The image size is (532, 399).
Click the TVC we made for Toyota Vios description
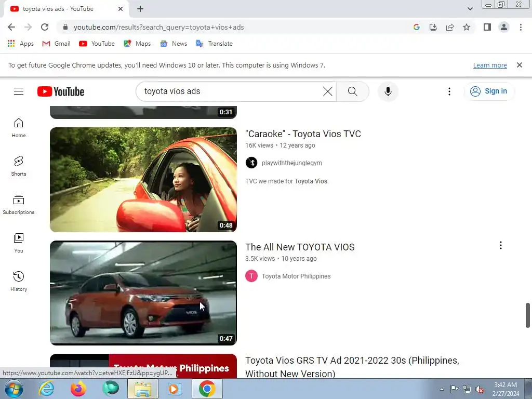click(x=287, y=181)
